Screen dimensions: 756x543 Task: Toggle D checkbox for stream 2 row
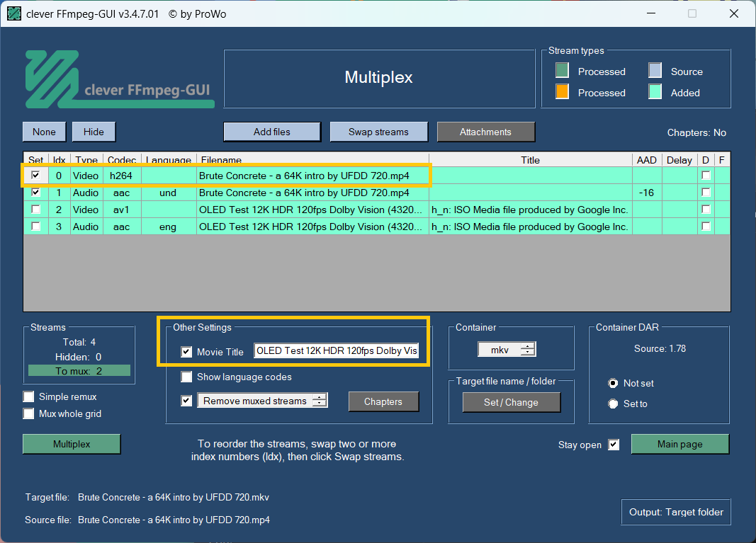(706, 209)
